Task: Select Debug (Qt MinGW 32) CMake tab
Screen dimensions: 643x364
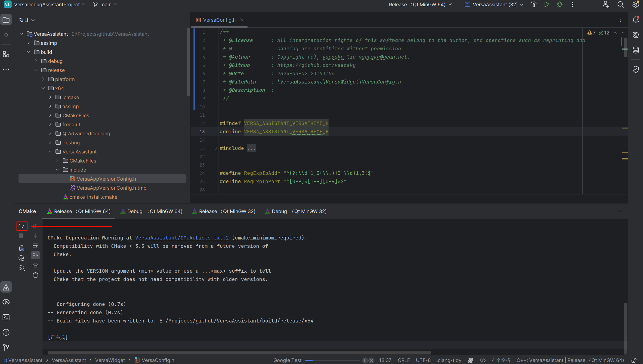Action: pos(296,211)
